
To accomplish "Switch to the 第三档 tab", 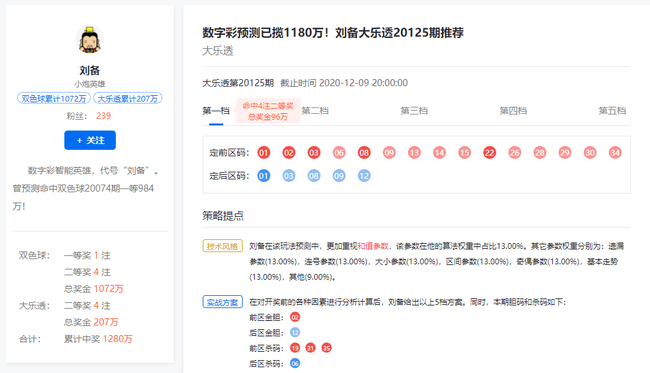I will pos(414,111).
